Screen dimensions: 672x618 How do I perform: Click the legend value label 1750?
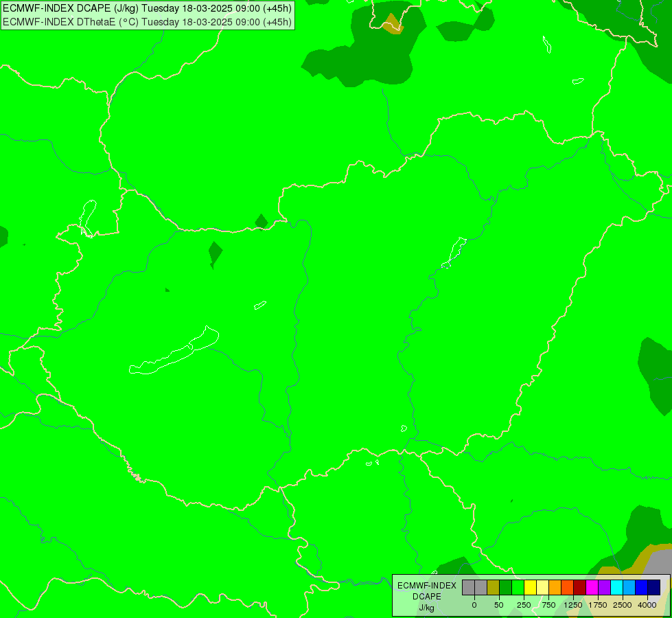(x=598, y=605)
